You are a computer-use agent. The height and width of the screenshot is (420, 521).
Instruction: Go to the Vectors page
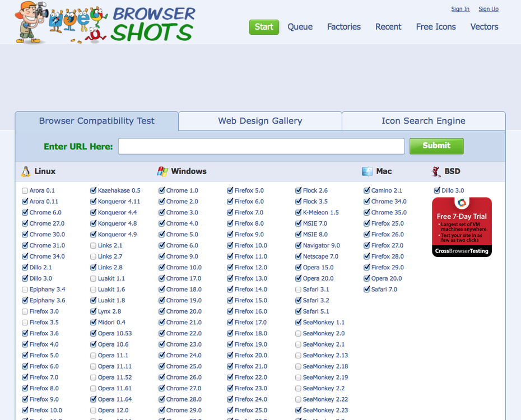tap(485, 27)
